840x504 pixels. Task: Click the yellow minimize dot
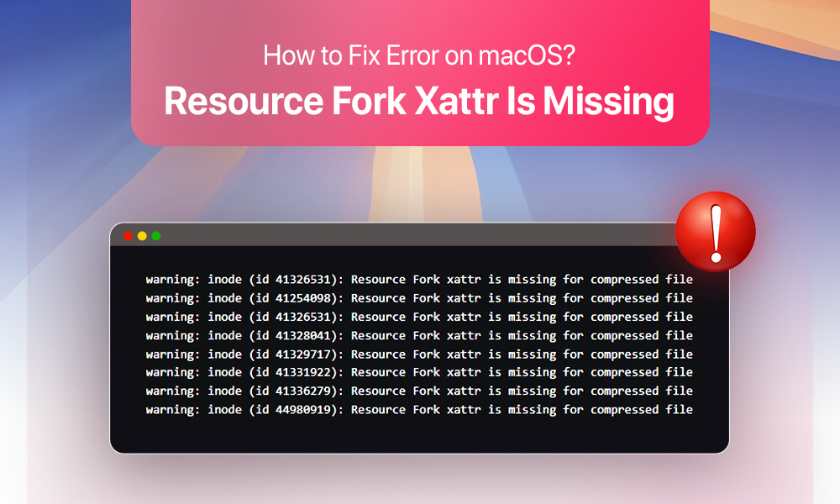(x=142, y=236)
